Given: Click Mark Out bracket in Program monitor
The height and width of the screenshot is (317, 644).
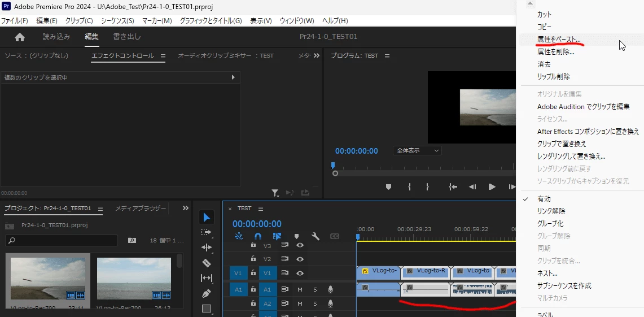Looking at the screenshot, I should click(x=428, y=186).
